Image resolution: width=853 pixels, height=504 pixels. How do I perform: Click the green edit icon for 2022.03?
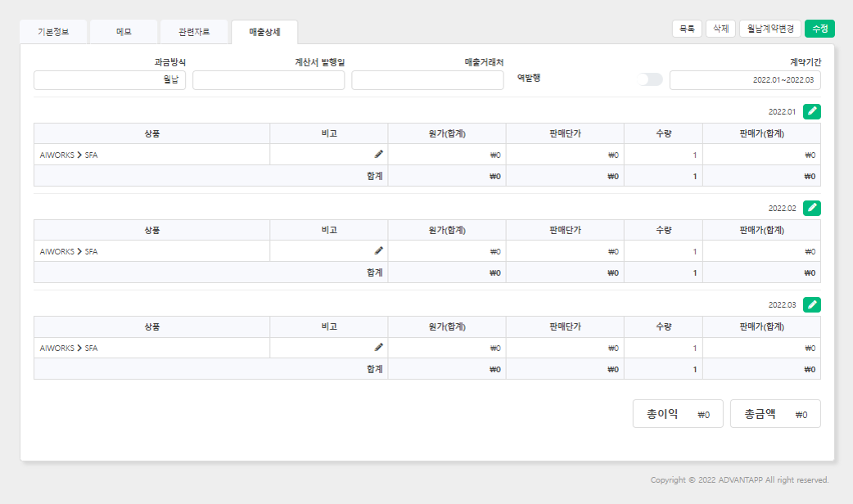click(x=811, y=305)
